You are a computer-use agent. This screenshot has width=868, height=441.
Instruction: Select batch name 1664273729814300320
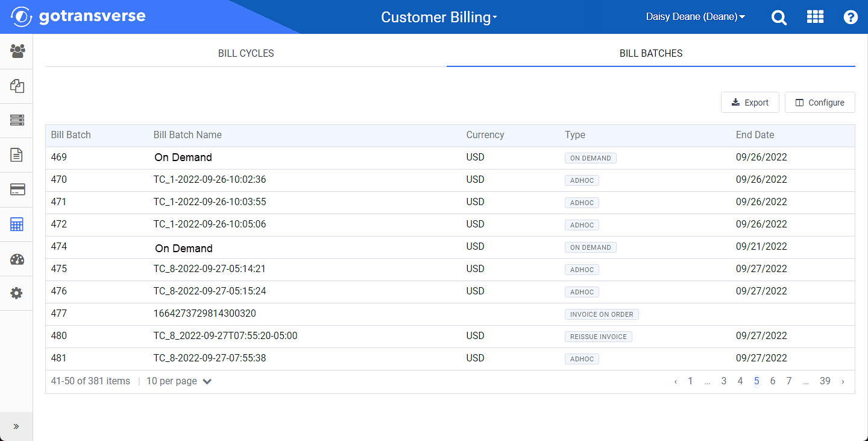pyautogui.click(x=205, y=314)
